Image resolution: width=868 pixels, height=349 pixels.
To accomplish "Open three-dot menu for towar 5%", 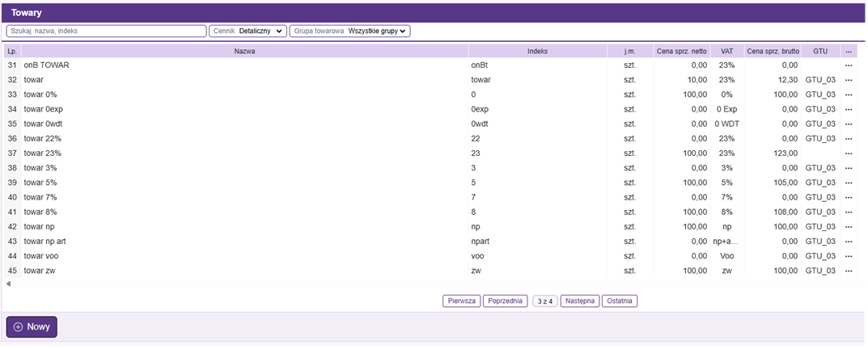I will point(849,183).
